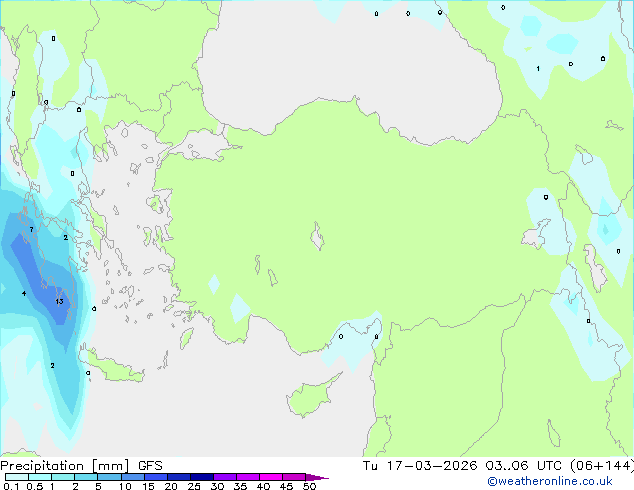Click the legend label '0.5'

point(34,486)
